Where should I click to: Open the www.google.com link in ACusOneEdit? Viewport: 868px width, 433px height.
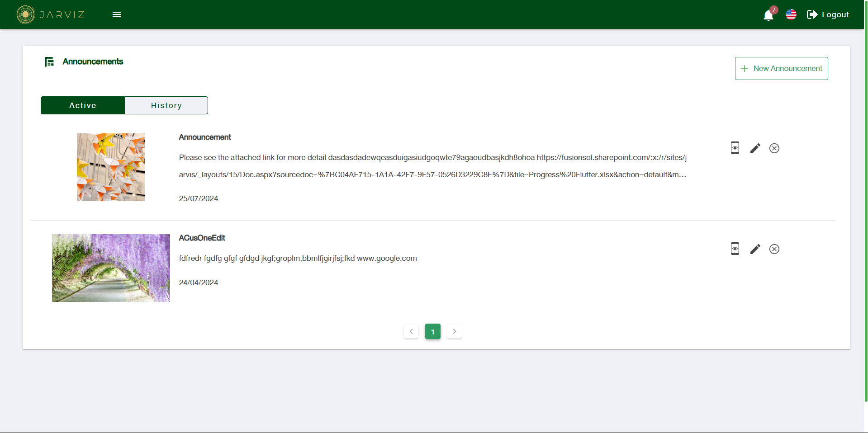click(x=387, y=258)
